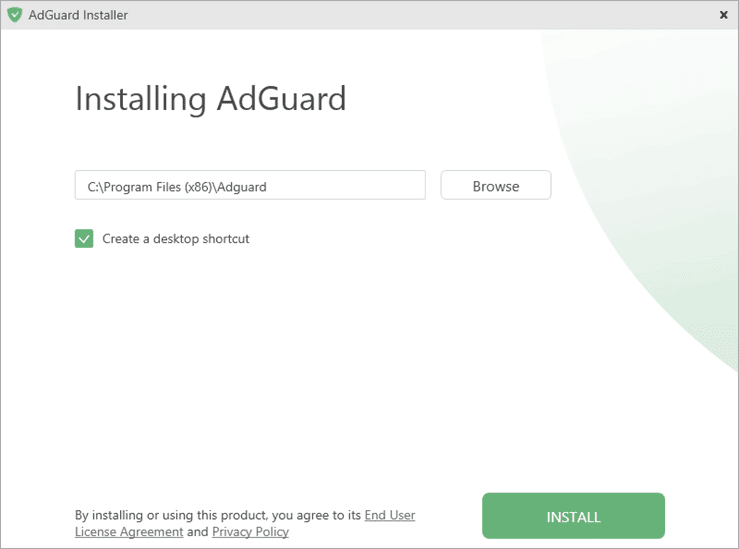The image size is (739, 549).
Task: Click the 'Create a desktop shortcut' label text
Action: 175,239
